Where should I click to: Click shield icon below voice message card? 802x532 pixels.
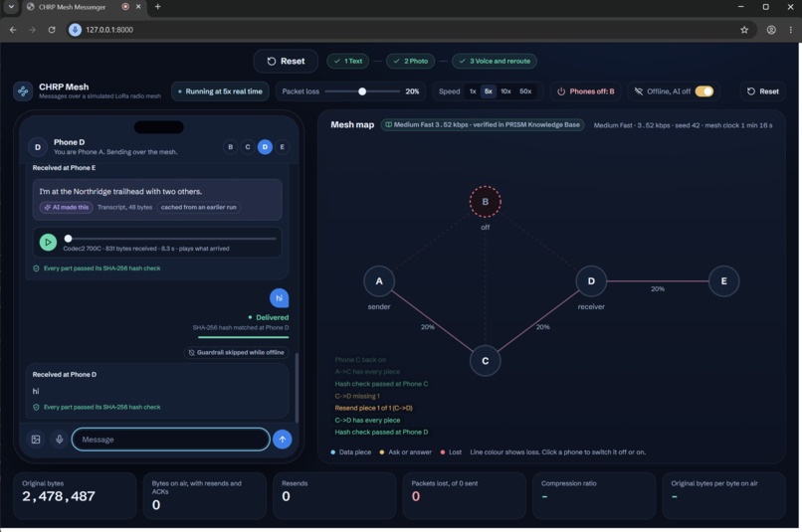36,268
